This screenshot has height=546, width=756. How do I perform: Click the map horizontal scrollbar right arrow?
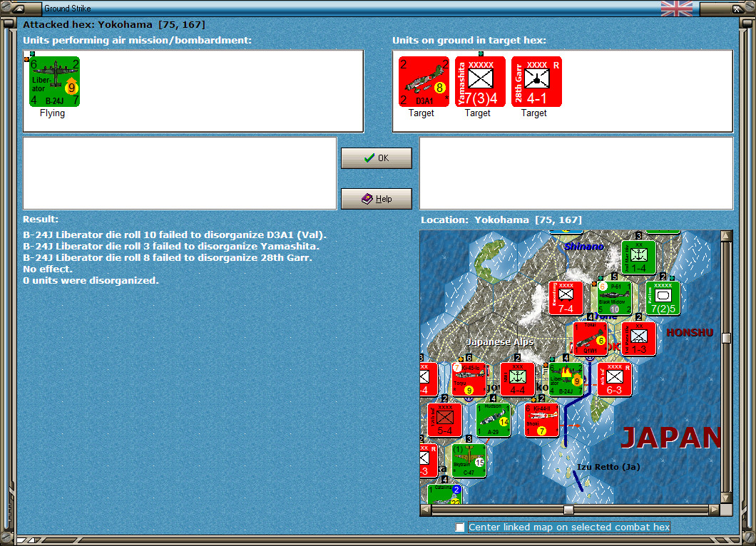[715, 510]
